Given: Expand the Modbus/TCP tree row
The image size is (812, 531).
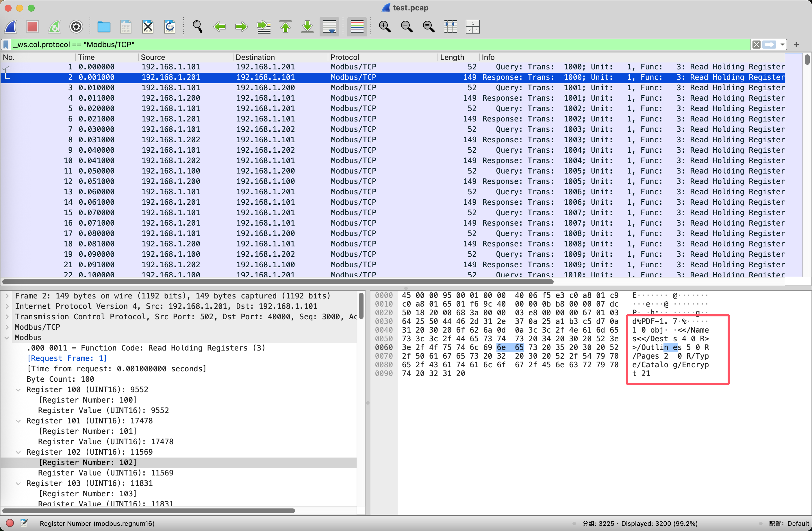Looking at the screenshot, I should point(7,327).
